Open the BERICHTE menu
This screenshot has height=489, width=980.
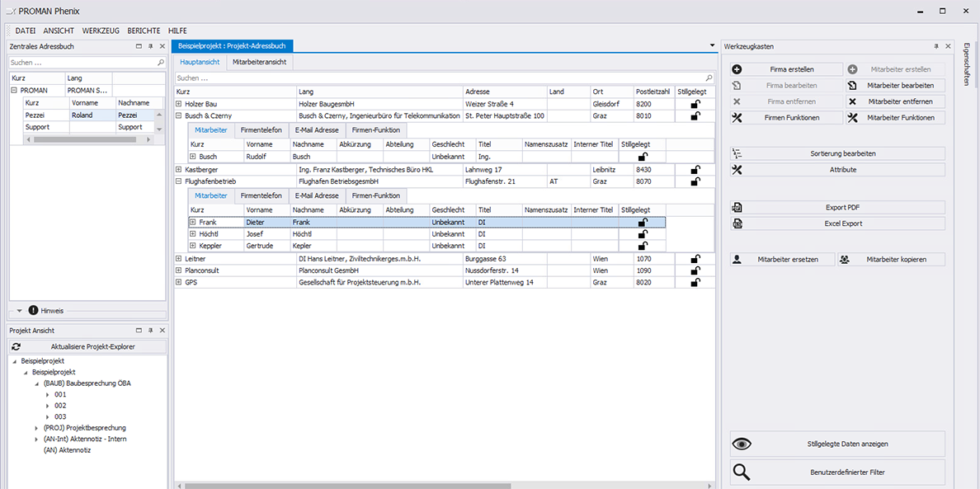pos(144,31)
